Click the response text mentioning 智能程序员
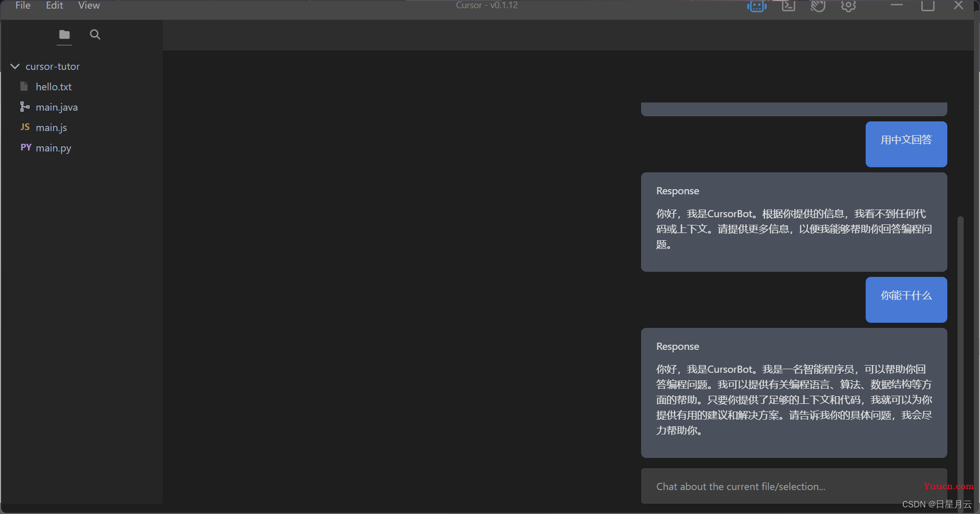 click(794, 400)
